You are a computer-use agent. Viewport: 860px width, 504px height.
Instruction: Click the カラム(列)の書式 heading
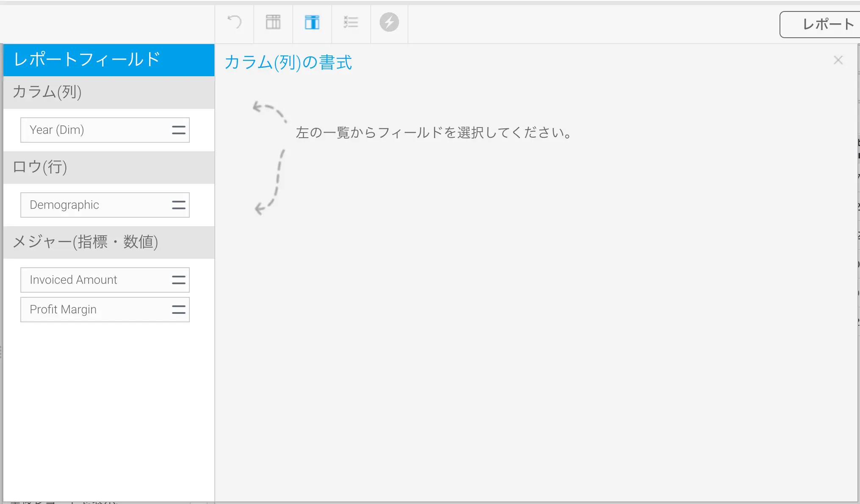[288, 63]
